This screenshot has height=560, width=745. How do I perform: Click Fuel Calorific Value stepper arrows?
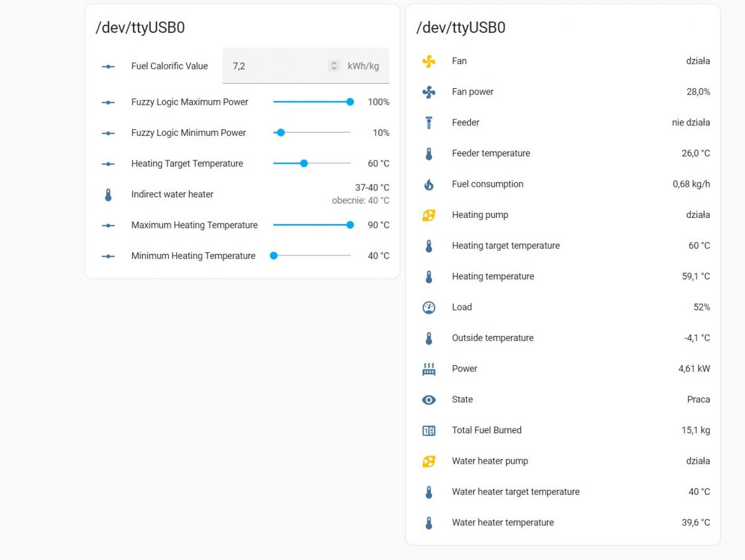point(334,66)
